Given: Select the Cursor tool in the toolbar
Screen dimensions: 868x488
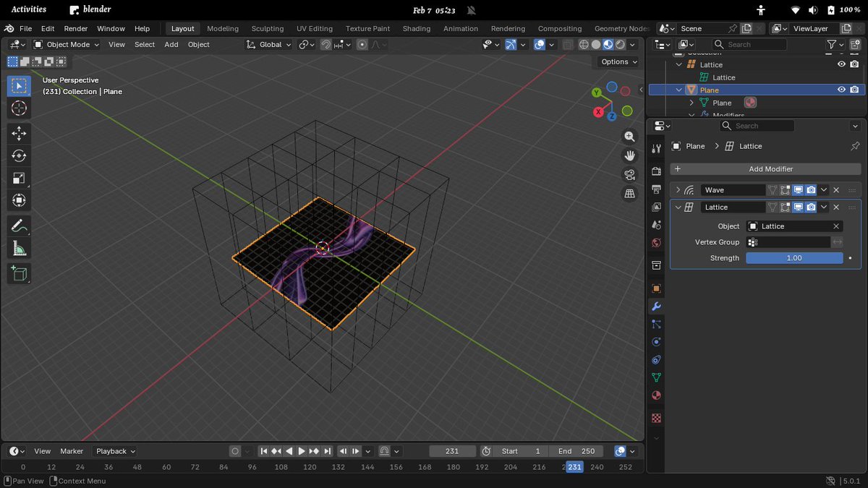Looking at the screenshot, I should [x=20, y=108].
